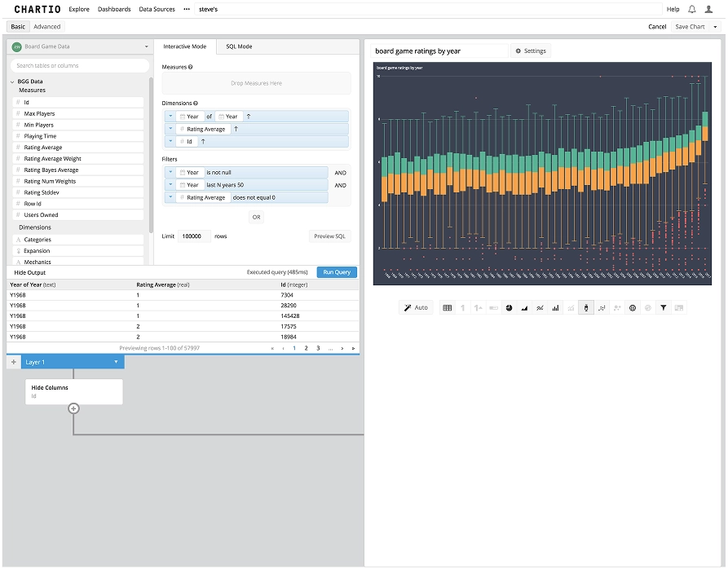Expand the Layer 1 dropdown arrow
The height and width of the screenshot is (569, 728).
[116, 362]
